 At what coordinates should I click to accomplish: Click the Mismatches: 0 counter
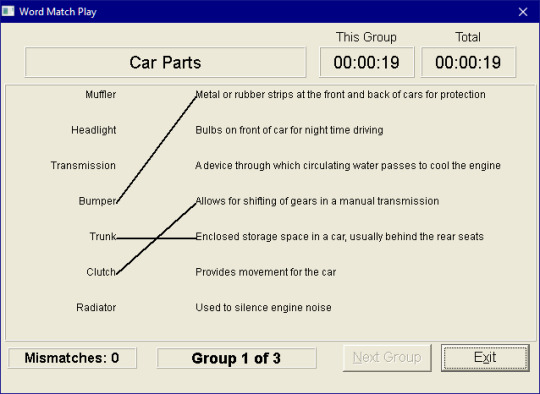tap(72, 358)
